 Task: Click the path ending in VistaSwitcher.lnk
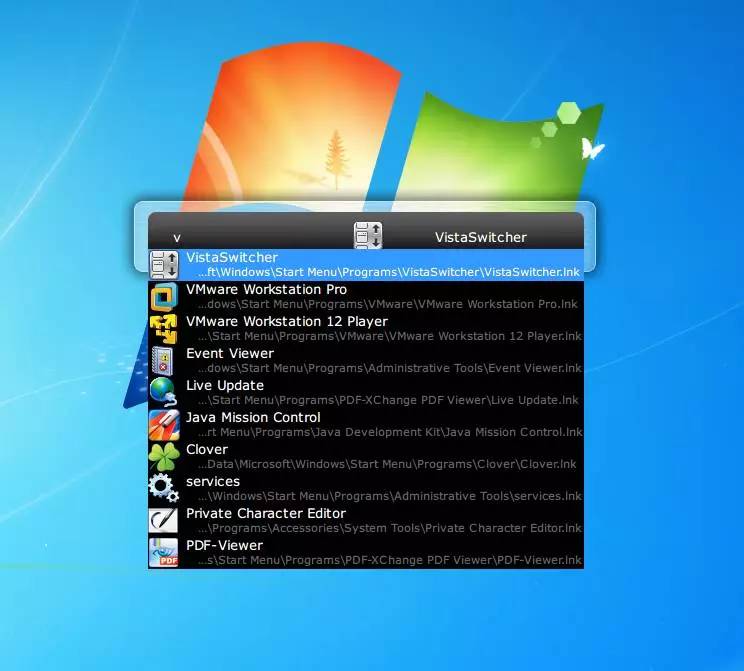click(x=389, y=272)
